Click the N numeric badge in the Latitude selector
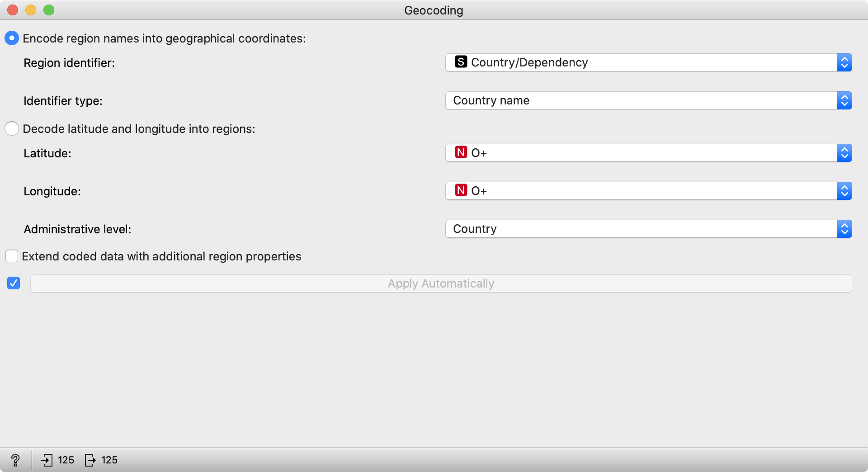This screenshot has height=472, width=868. (x=461, y=153)
